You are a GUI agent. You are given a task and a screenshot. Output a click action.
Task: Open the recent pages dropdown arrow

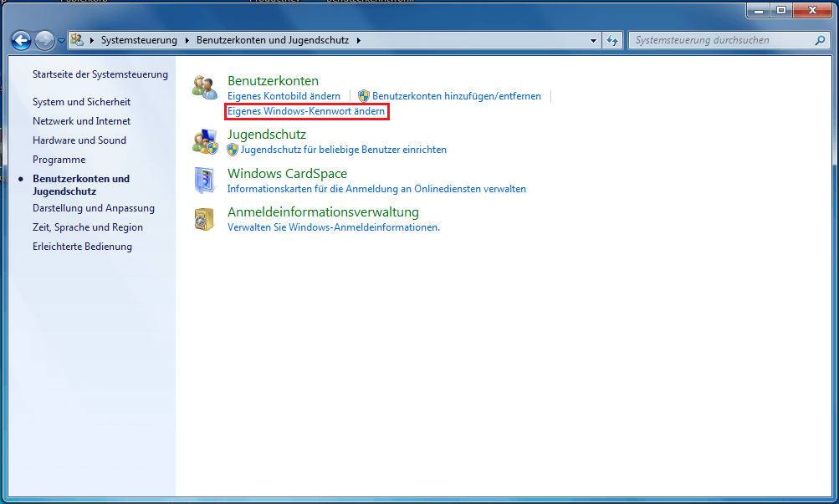(x=61, y=41)
